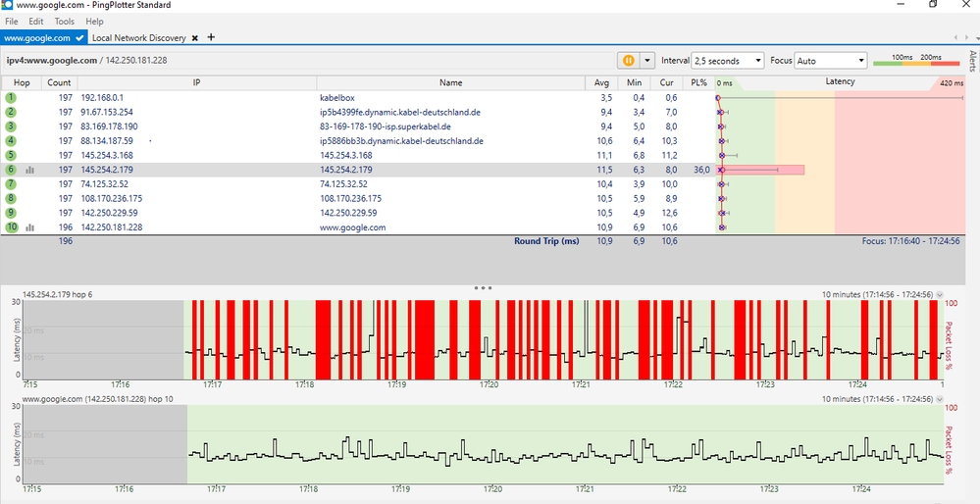Switch to the Local Network Discovery tab
Viewport: 980px width, 504px height.
pyautogui.click(x=138, y=38)
